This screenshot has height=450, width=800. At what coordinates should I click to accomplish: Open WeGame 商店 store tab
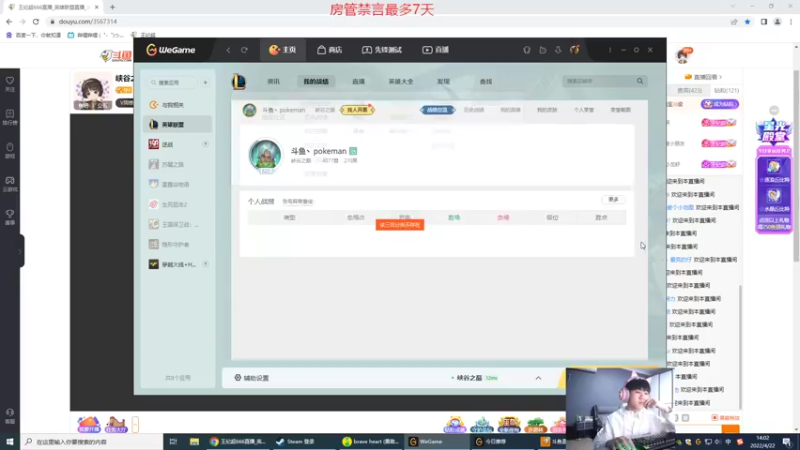pos(330,50)
